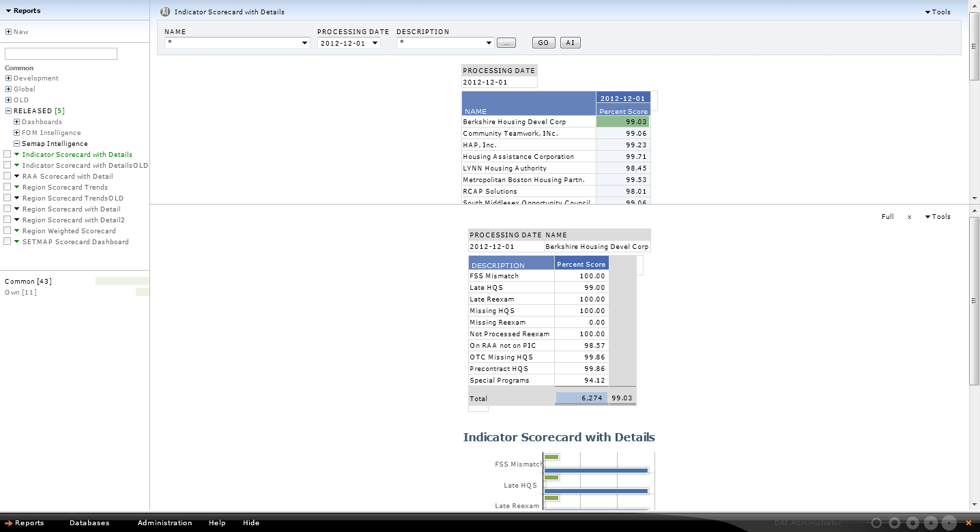980x532 pixels.
Task: Click the middle ring icon in bottom bar
Action: [912, 523]
